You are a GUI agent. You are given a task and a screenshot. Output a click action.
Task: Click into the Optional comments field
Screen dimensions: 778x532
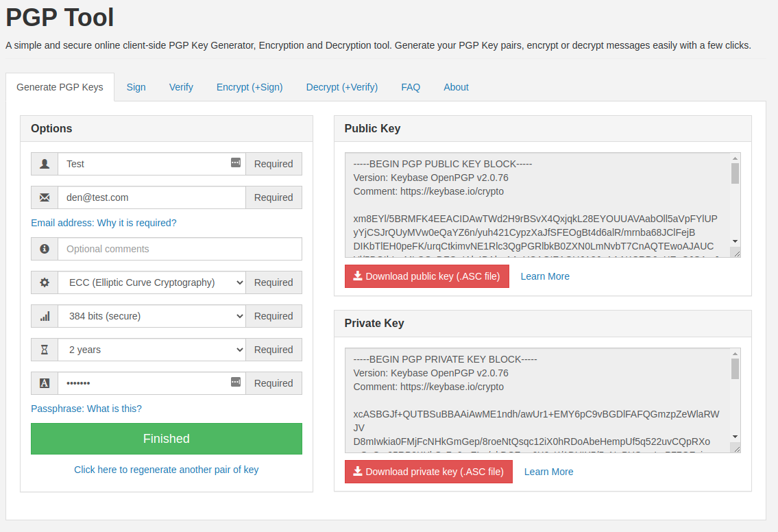[180, 249]
